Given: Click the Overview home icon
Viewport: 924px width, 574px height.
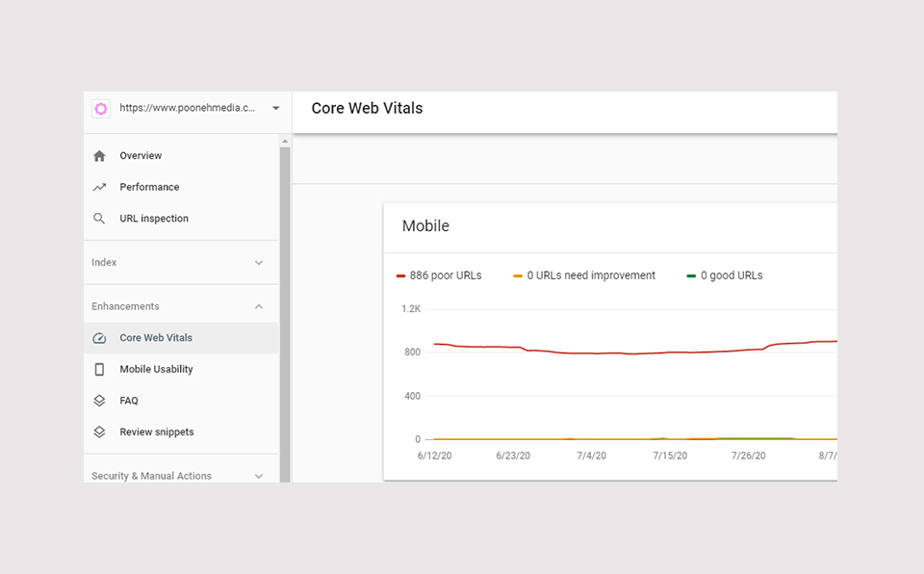Looking at the screenshot, I should [99, 156].
